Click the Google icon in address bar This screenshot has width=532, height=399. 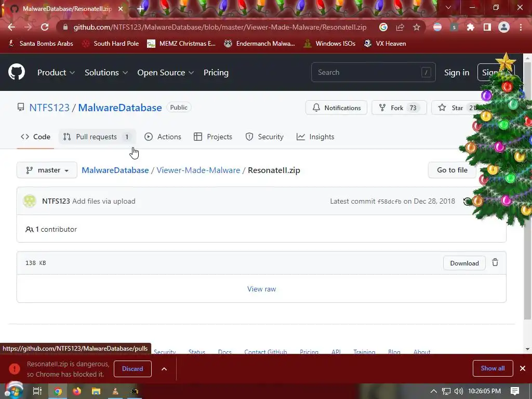pyautogui.click(x=383, y=27)
